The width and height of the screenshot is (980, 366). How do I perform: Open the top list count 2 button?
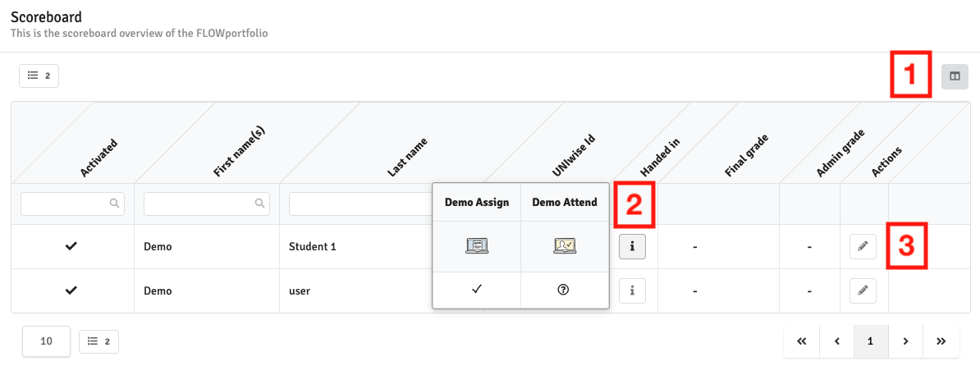pyautogui.click(x=39, y=76)
